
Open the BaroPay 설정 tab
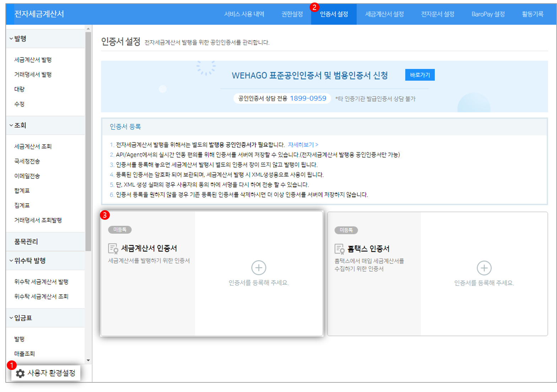tap(488, 14)
